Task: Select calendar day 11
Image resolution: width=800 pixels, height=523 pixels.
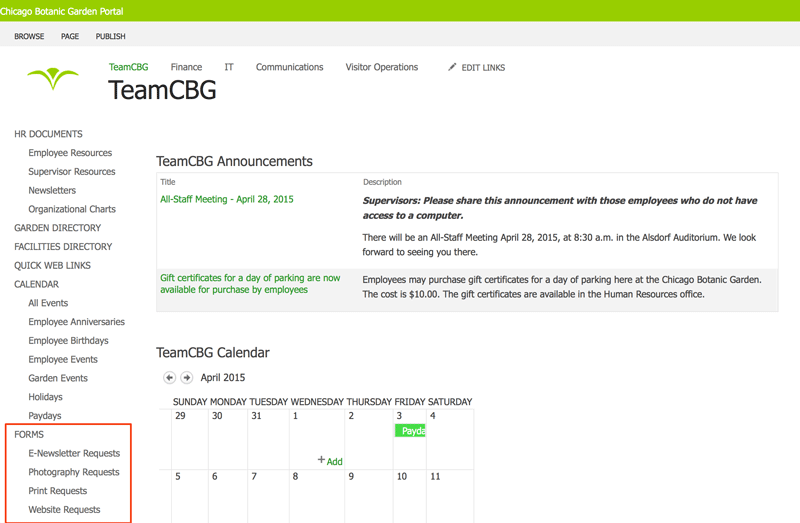Action: coord(450,496)
